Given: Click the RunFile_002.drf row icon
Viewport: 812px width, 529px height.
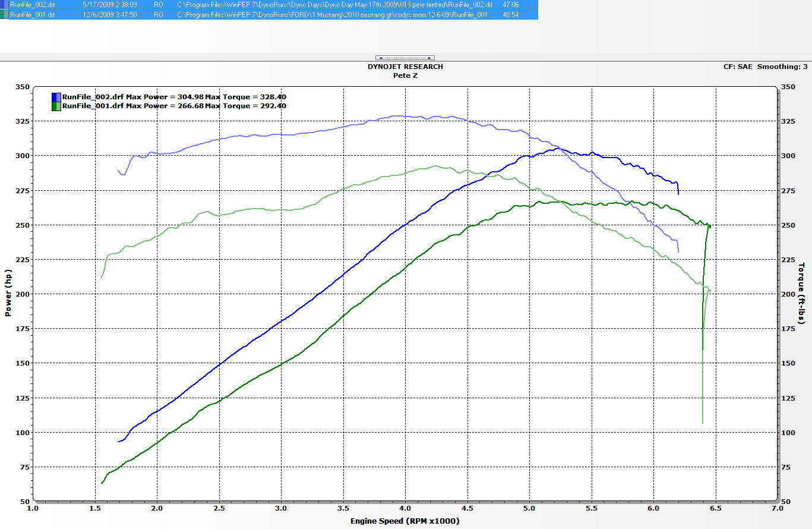Looking at the screenshot, I should pos(5,4).
